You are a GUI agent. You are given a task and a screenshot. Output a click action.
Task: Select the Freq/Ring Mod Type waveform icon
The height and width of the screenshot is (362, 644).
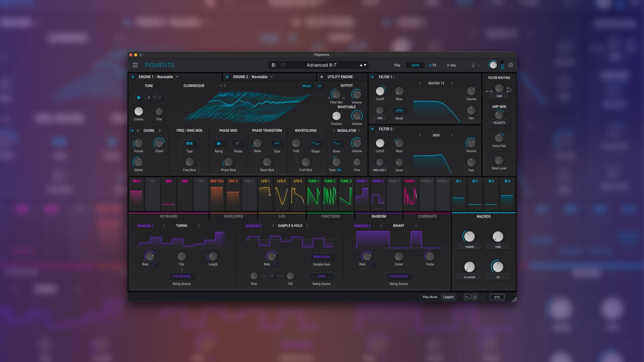[189, 143]
